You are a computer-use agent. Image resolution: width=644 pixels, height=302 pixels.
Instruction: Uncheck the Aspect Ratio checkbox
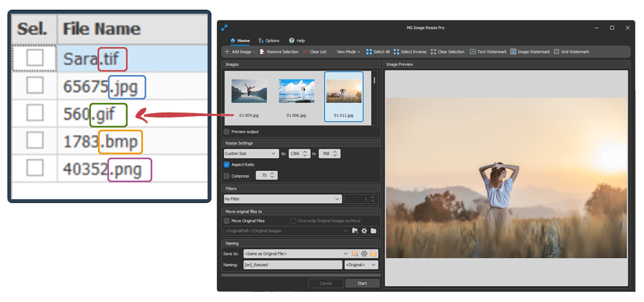(x=227, y=164)
